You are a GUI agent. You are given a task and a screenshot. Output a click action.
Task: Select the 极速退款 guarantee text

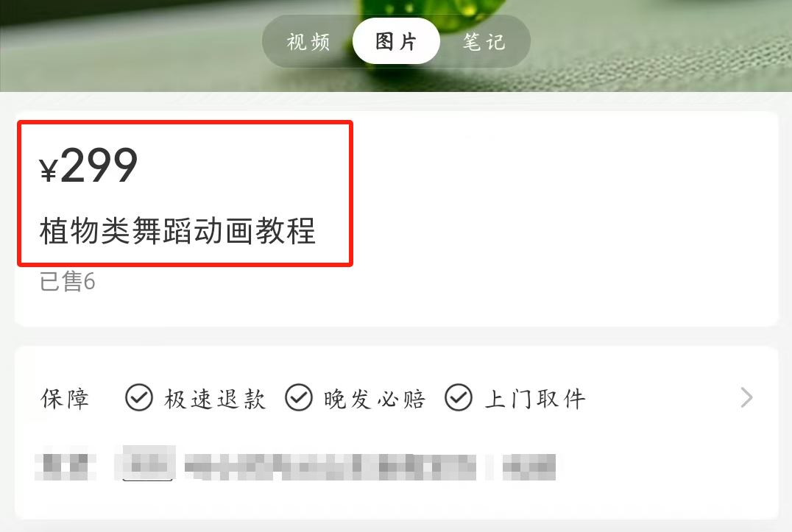tap(215, 399)
